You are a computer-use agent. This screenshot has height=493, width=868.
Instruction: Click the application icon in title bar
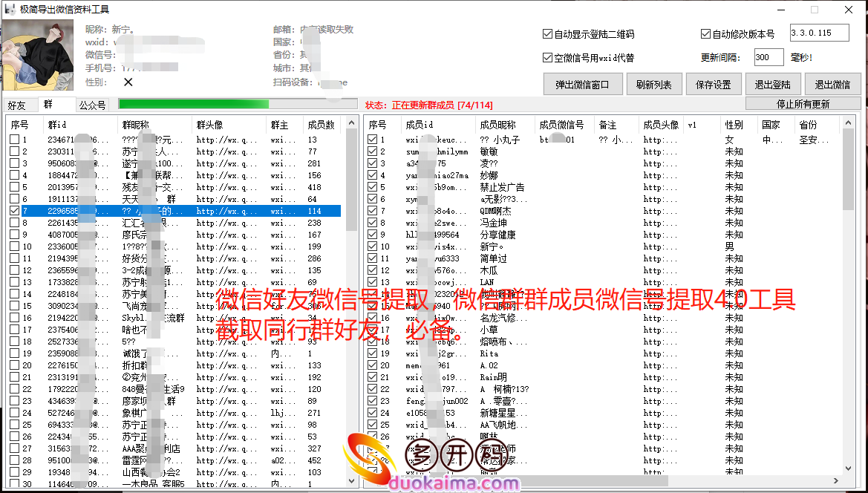(9, 10)
